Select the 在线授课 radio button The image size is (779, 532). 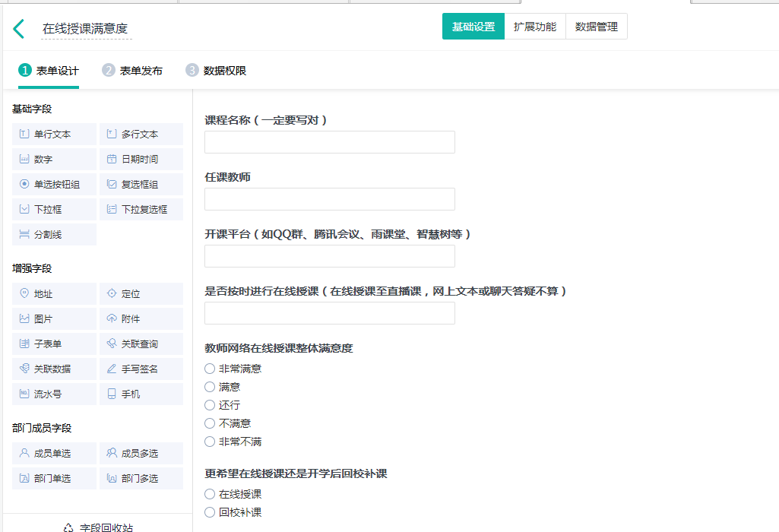click(210, 494)
